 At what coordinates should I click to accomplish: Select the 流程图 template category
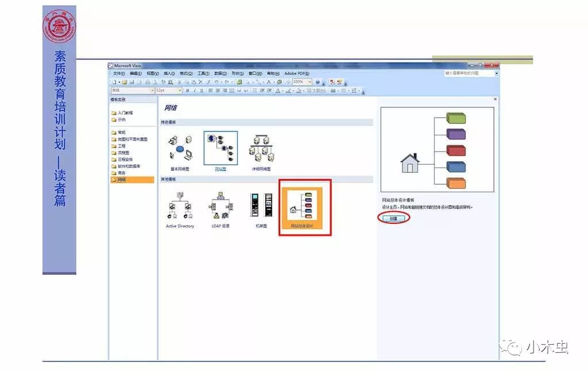coord(121,153)
